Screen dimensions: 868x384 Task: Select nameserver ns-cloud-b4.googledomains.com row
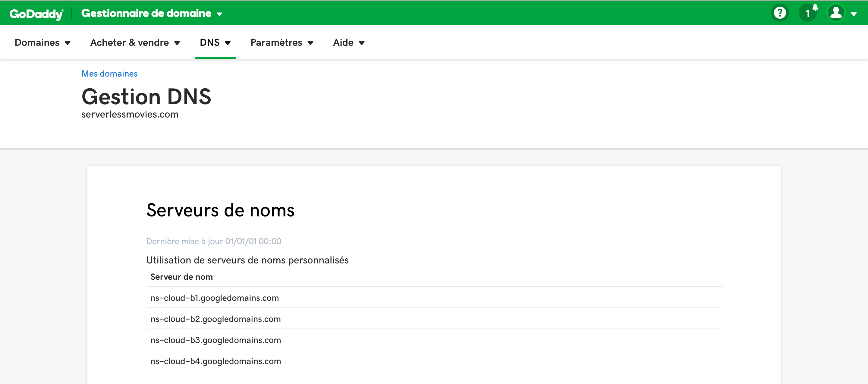pos(216,361)
